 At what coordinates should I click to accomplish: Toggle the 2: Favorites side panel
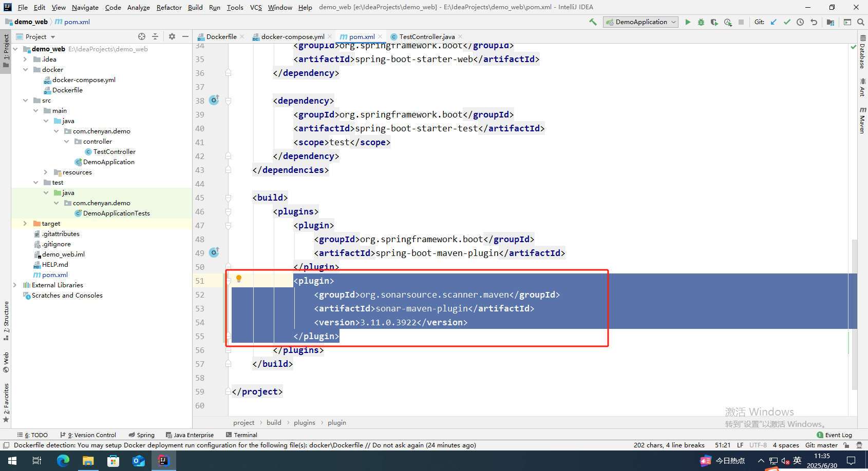[6, 403]
